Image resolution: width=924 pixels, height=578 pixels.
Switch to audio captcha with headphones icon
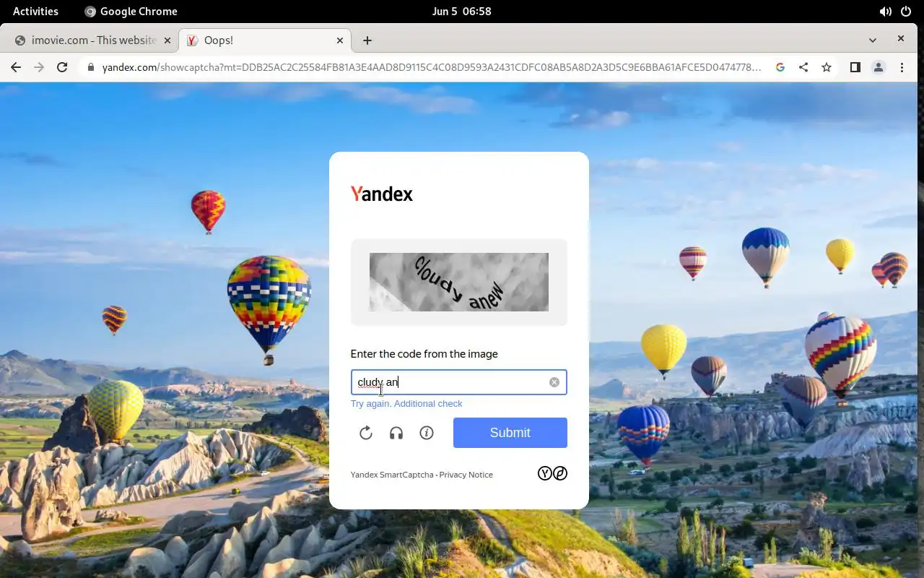(396, 433)
